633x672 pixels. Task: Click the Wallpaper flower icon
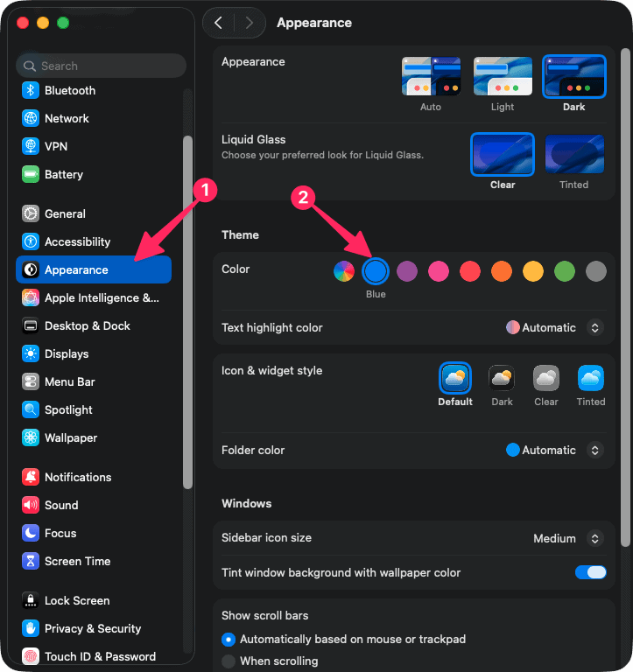(x=31, y=437)
